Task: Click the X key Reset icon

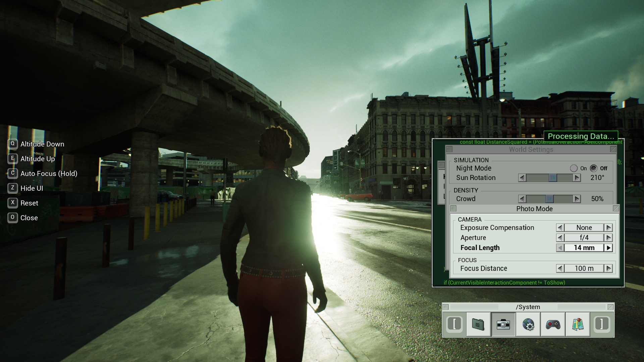Action: (13, 203)
